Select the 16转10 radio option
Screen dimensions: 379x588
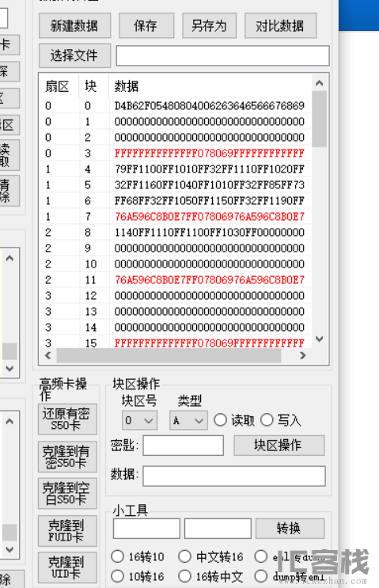point(117,556)
